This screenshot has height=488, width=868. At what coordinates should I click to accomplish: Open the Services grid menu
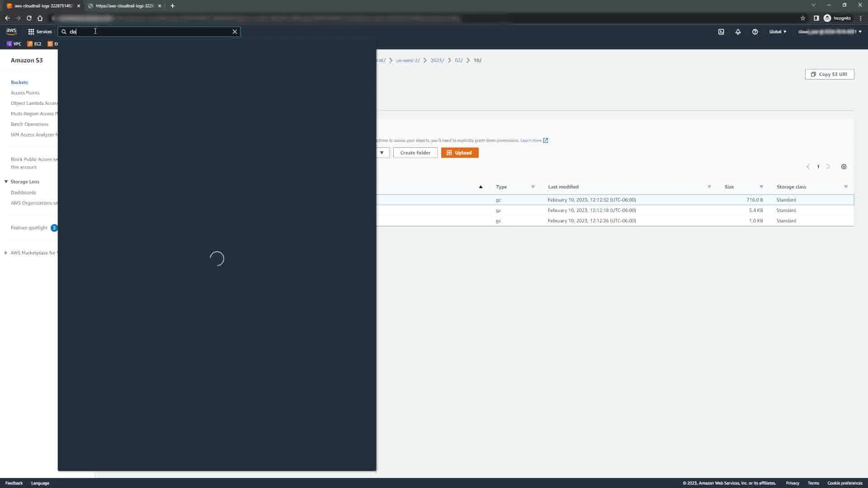[40, 32]
